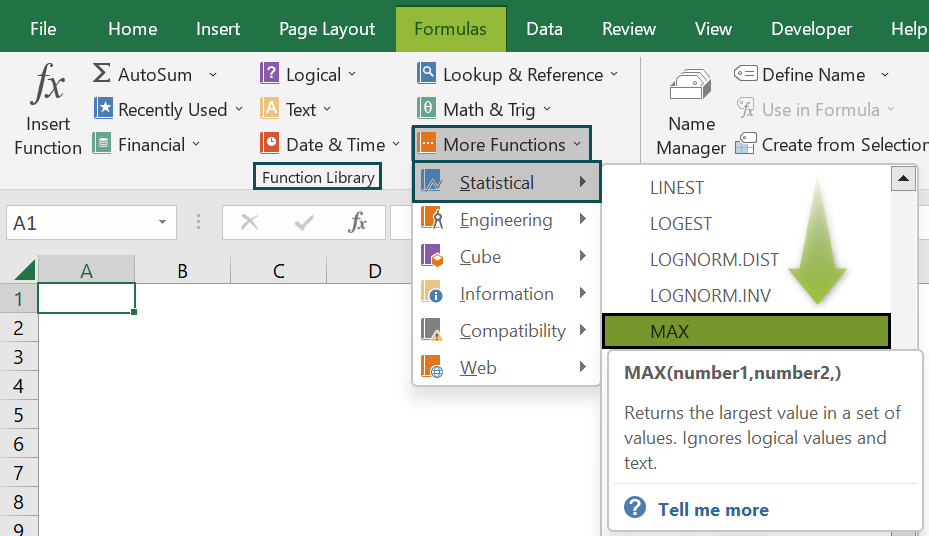Open the Name Box dropdown arrow
This screenshot has width=929, height=536.
coord(162,223)
